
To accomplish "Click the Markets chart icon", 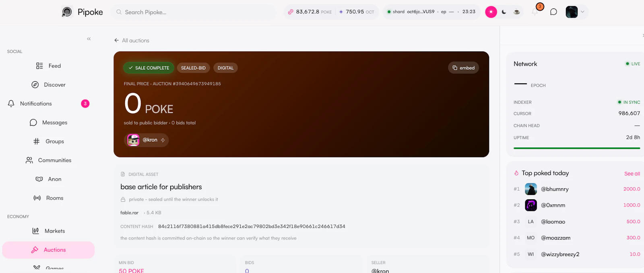I will pos(35,231).
